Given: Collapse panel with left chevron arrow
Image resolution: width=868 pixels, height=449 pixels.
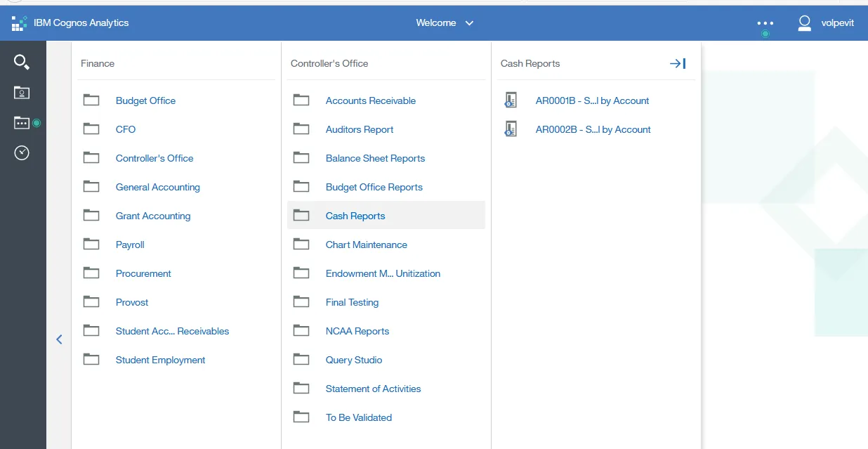Looking at the screenshot, I should click(x=59, y=339).
